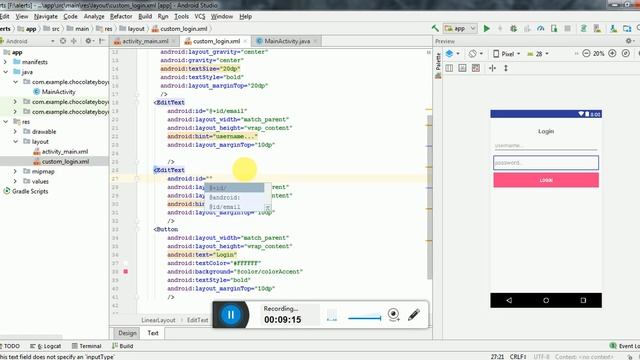This screenshot has width=640, height=360.
Task: Collapse the res folder
Action: [5, 122]
